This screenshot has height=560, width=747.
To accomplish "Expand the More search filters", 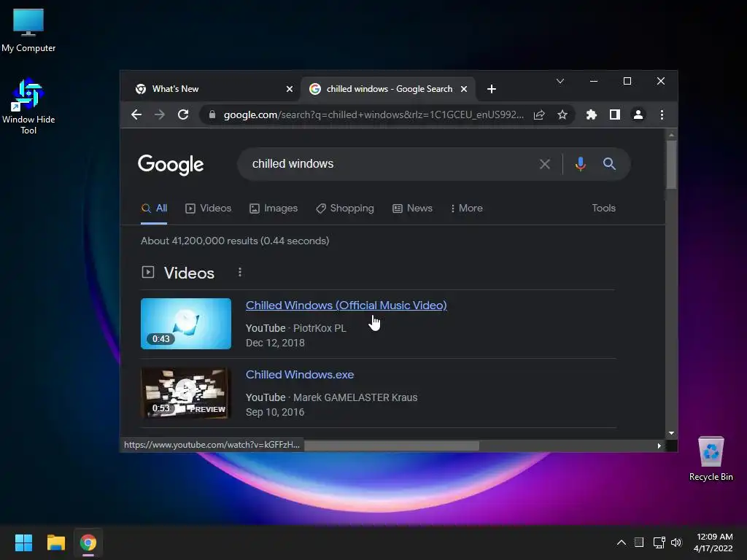I will click(x=466, y=208).
